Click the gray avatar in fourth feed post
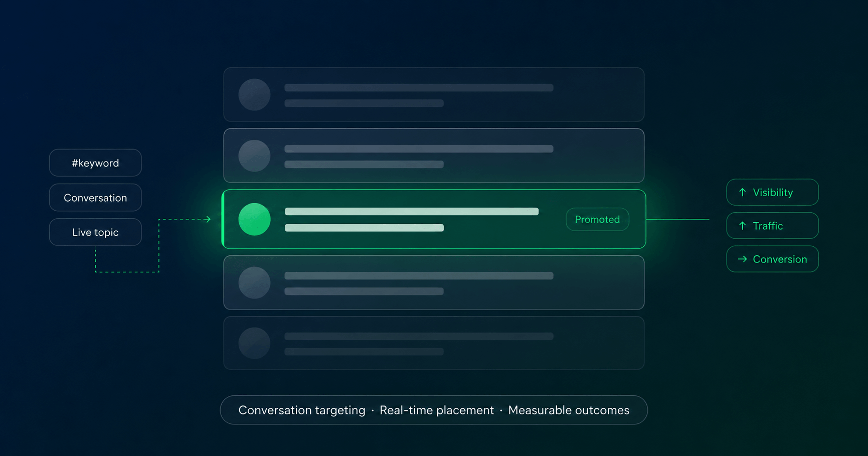 tap(254, 282)
